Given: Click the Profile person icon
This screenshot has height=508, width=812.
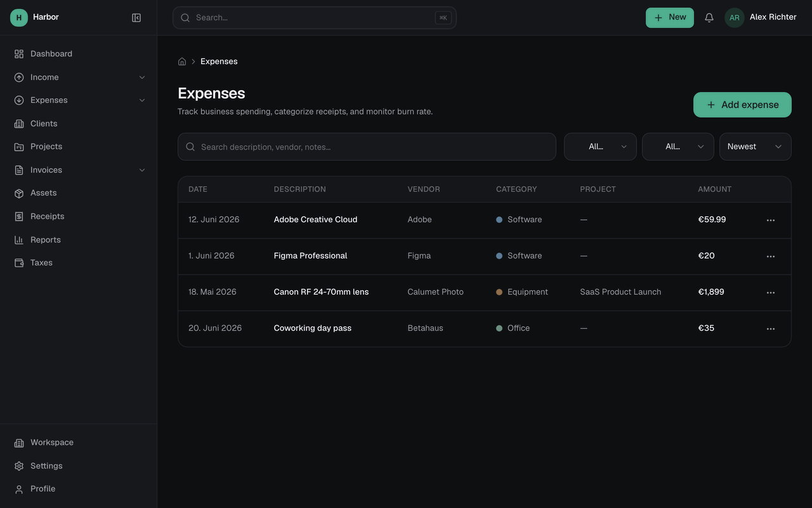Looking at the screenshot, I should click(x=19, y=489).
